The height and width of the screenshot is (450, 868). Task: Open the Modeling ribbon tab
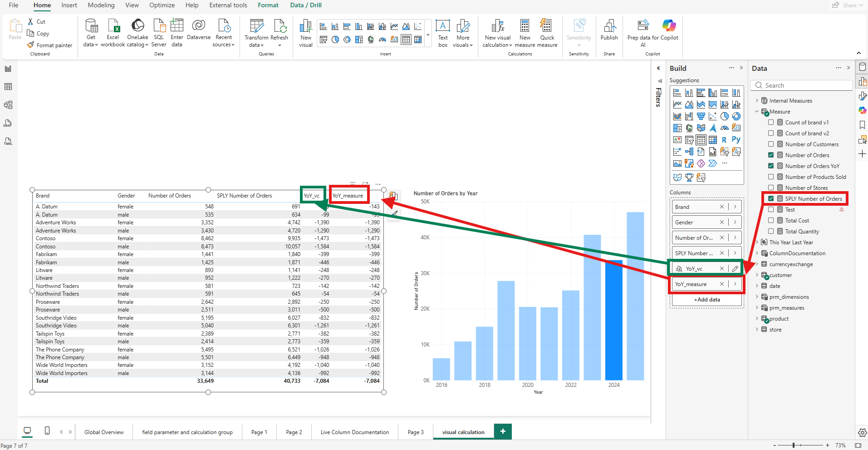(101, 5)
